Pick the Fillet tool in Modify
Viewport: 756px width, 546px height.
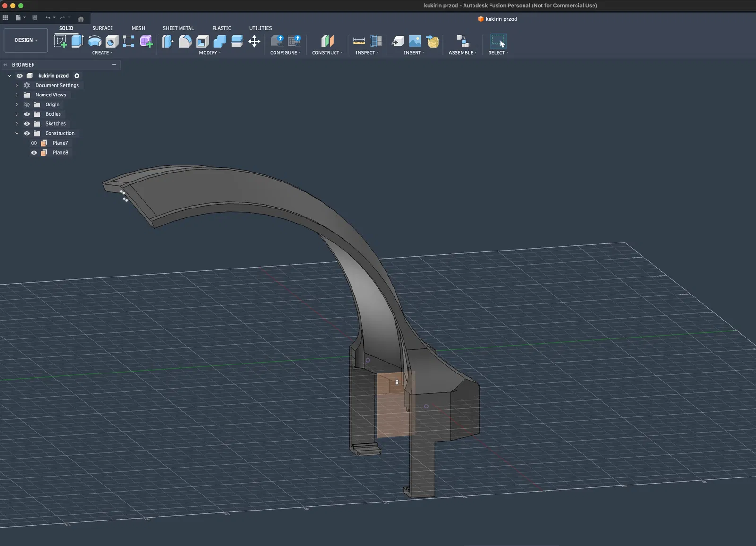pyautogui.click(x=185, y=41)
